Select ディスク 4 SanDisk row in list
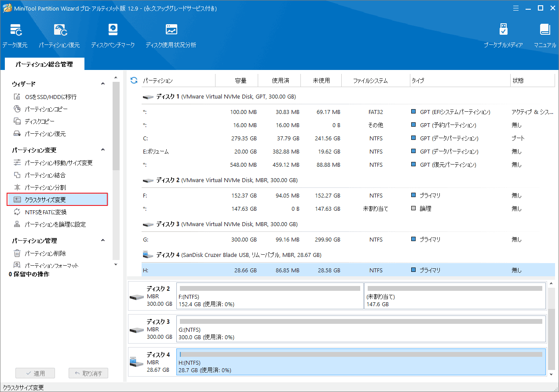This screenshot has height=392, width=559. (348, 255)
